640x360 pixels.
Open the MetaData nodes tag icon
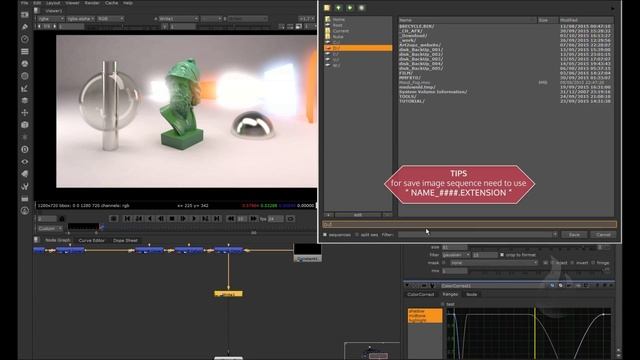(x=24, y=174)
